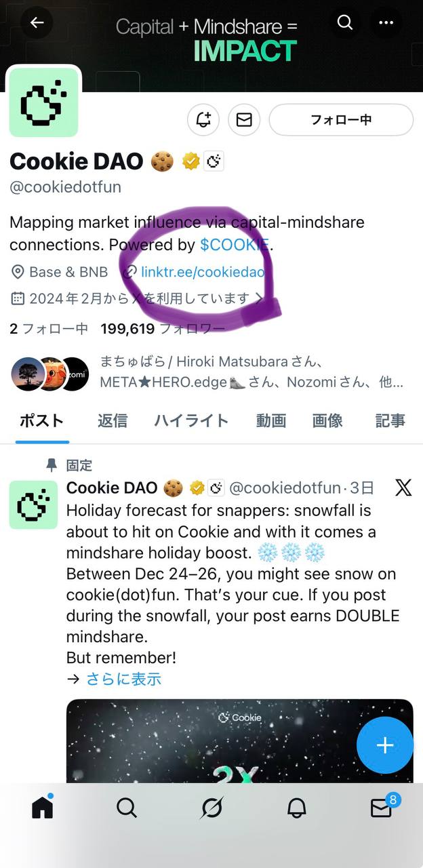This screenshot has width=423, height=868.
Task: Select the 動画 tab
Action: 270,420
